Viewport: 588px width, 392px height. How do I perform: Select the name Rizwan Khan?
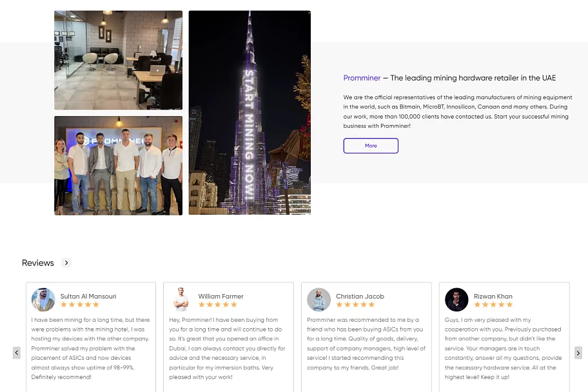(x=493, y=296)
